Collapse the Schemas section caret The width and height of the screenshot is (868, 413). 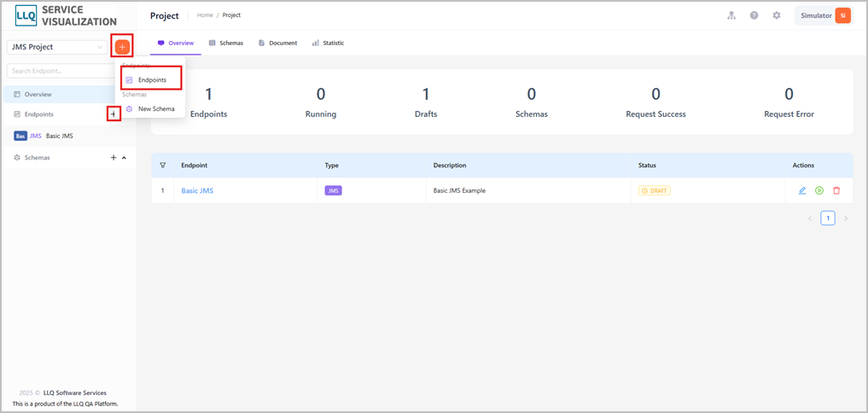(x=124, y=158)
